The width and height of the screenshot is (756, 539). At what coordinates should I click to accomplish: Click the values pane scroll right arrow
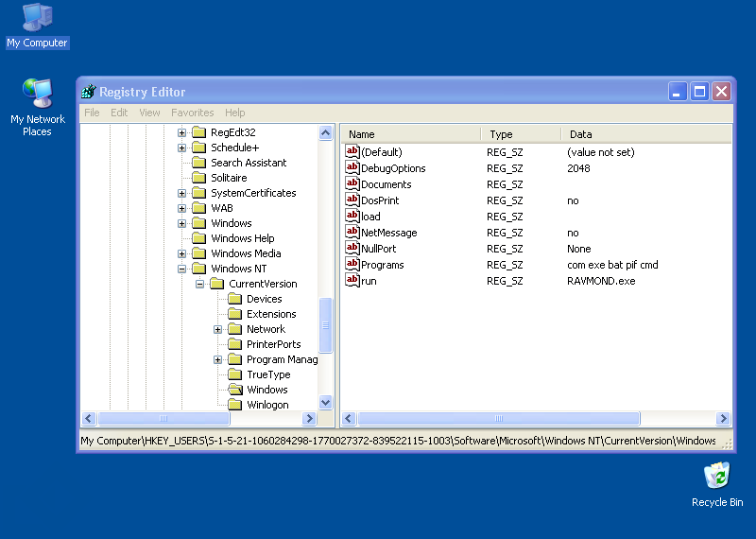tap(723, 418)
